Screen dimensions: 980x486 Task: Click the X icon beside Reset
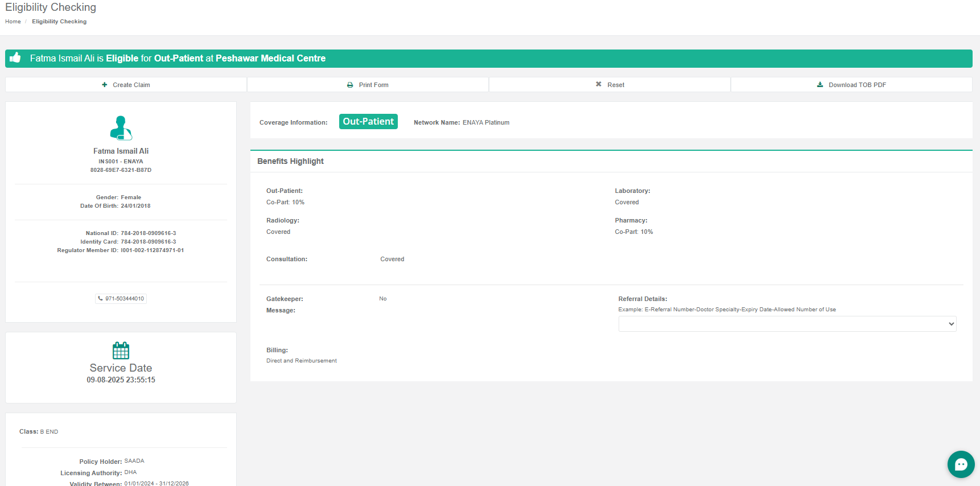pyautogui.click(x=598, y=84)
